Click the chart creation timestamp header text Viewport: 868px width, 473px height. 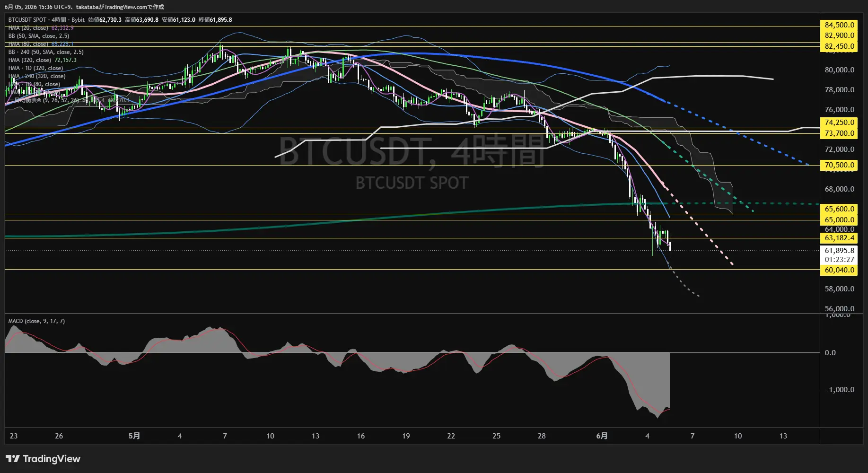point(84,7)
